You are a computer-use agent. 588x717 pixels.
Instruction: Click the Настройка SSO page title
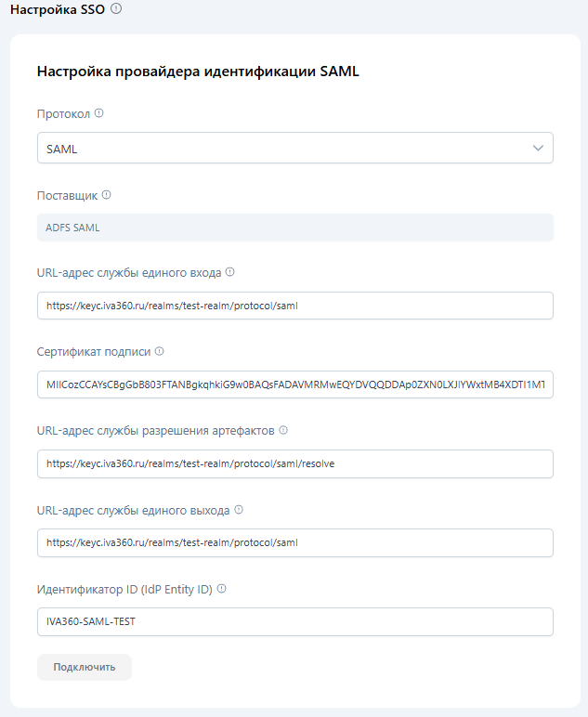click(57, 9)
